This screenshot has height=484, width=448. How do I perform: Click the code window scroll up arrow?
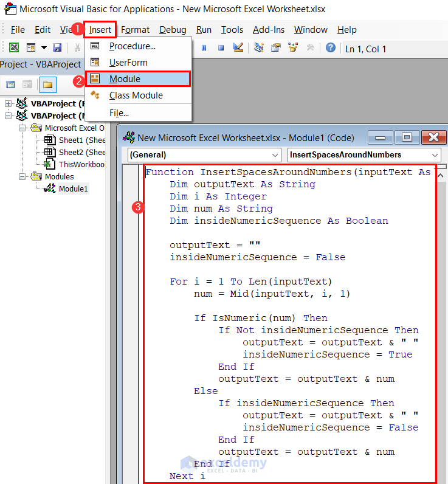pos(441,176)
